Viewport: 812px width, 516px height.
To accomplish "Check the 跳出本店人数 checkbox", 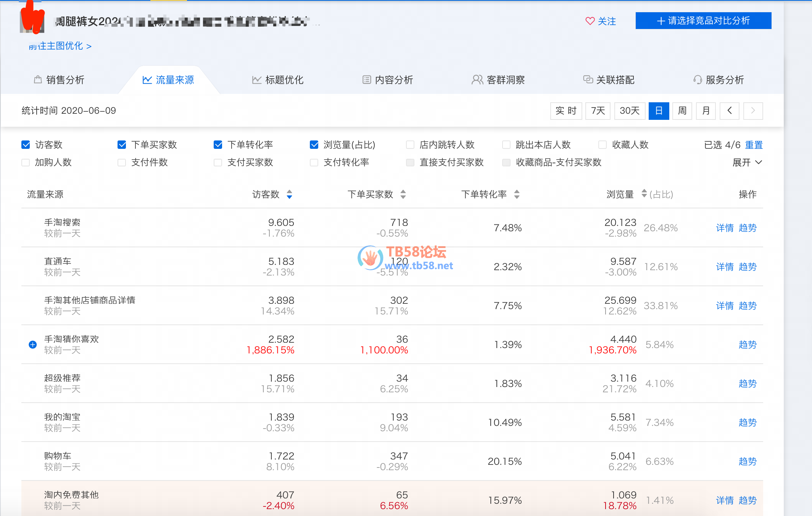I will pyautogui.click(x=506, y=145).
